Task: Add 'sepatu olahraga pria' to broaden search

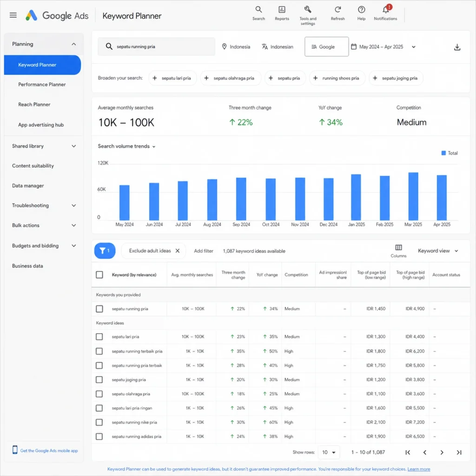Action: coord(231,78)
